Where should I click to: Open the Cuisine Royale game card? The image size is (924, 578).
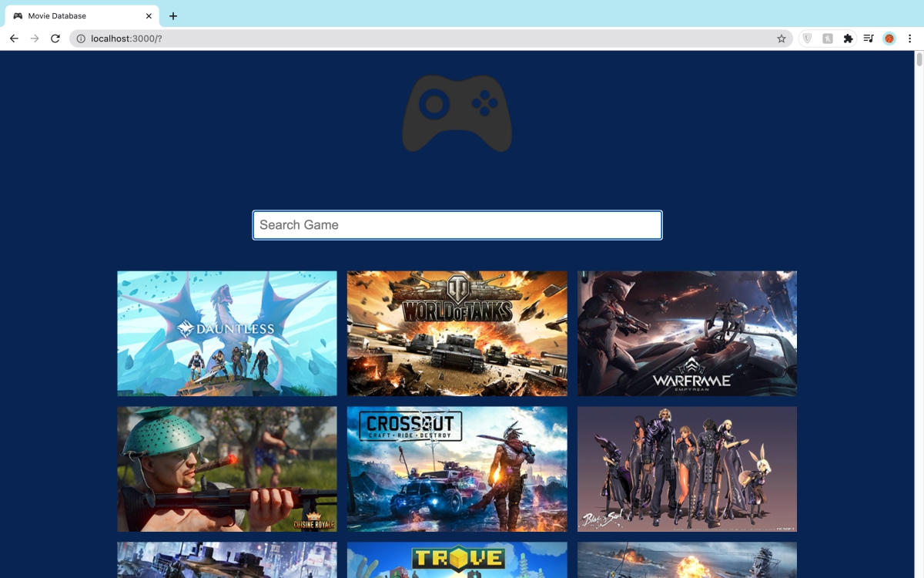[x=227, y=469]
